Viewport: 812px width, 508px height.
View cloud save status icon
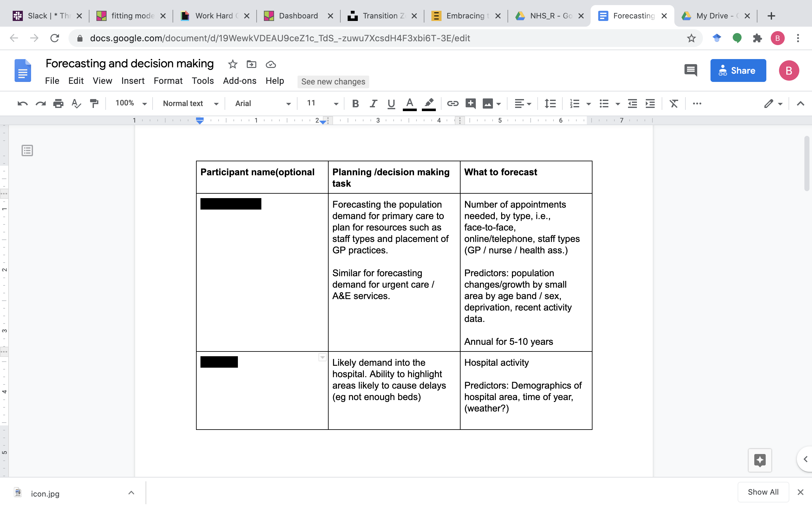271,64
